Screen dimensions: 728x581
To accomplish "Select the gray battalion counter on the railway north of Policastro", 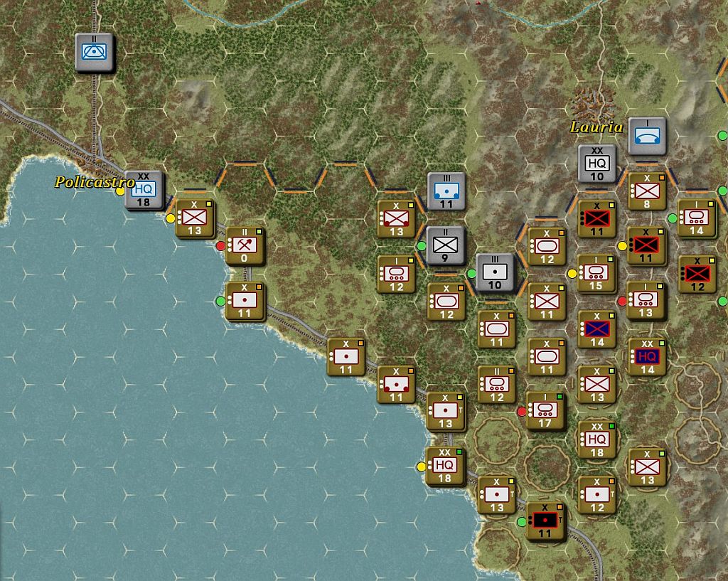I will pyautogui.click(x=95, y=51).
